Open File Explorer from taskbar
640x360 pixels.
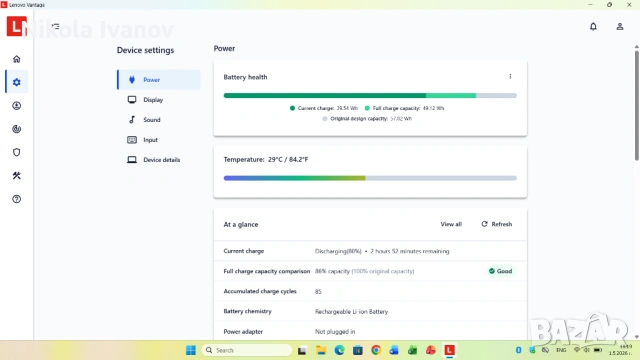point(321,350)
